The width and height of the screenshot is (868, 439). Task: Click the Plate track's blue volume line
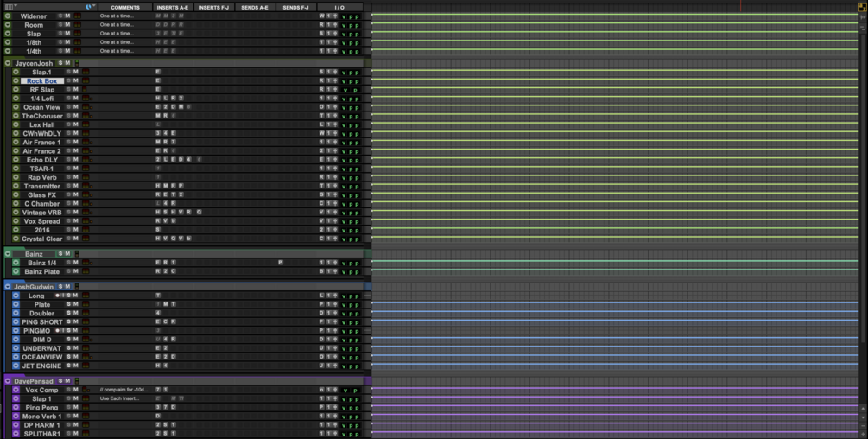pyautogui.click(x=615, y=302)
